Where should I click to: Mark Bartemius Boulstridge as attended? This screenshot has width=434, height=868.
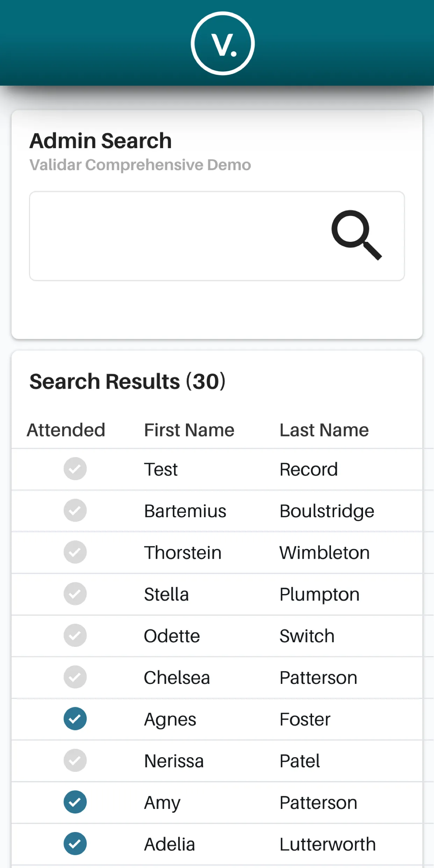click(x=75, y=510)
